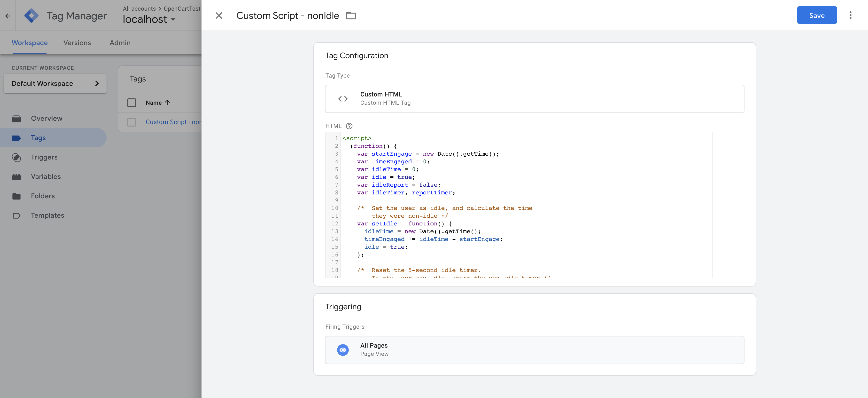
Task: Click code line 'var startEngage = new Date().getTime();'
Action: (428, 154)
